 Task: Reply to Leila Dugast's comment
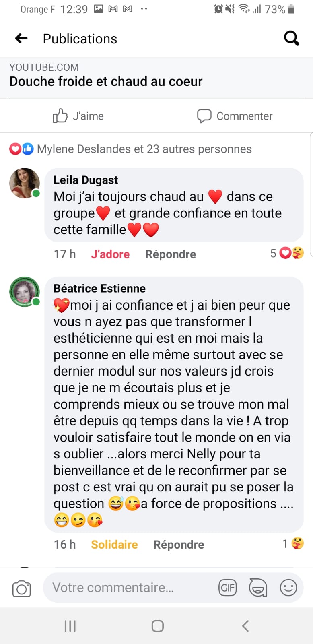click(x=171, y=254)
